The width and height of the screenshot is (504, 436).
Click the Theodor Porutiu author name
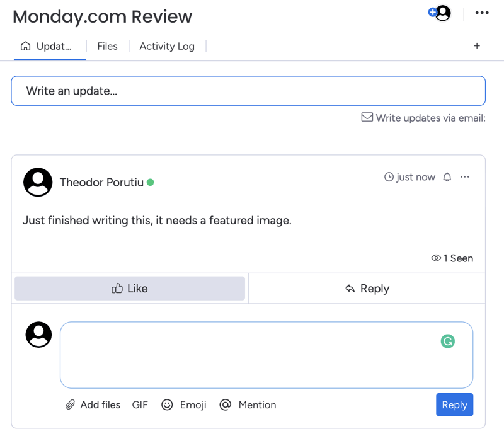(101, 182)
